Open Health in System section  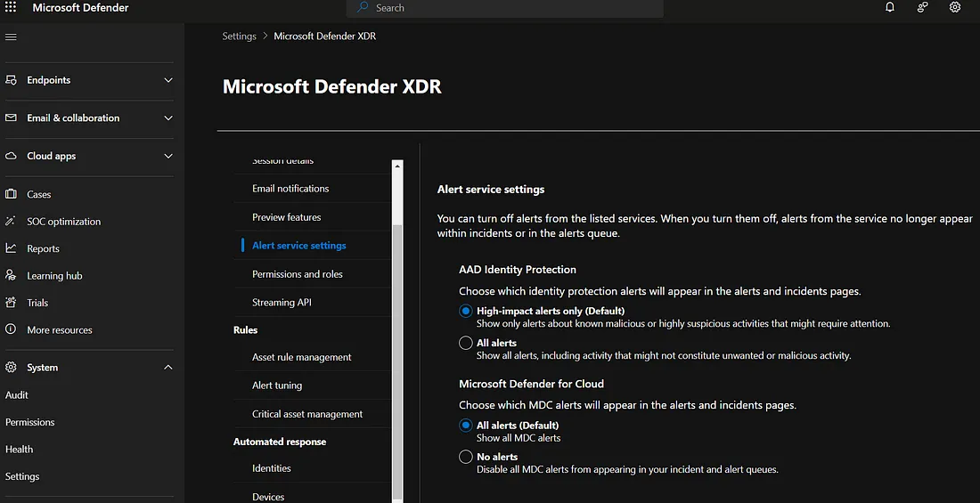20,450
